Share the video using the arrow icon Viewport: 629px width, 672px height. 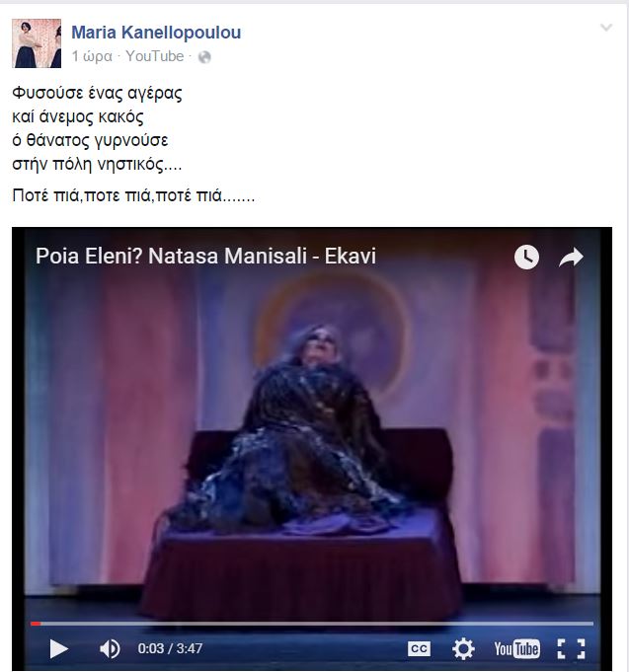tap(571, 258)
